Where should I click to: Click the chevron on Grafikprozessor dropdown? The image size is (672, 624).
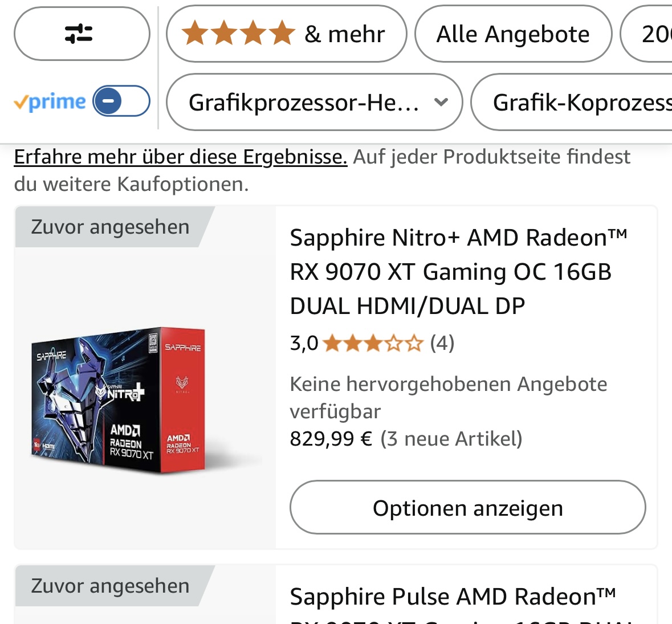(x=441, y=102)
